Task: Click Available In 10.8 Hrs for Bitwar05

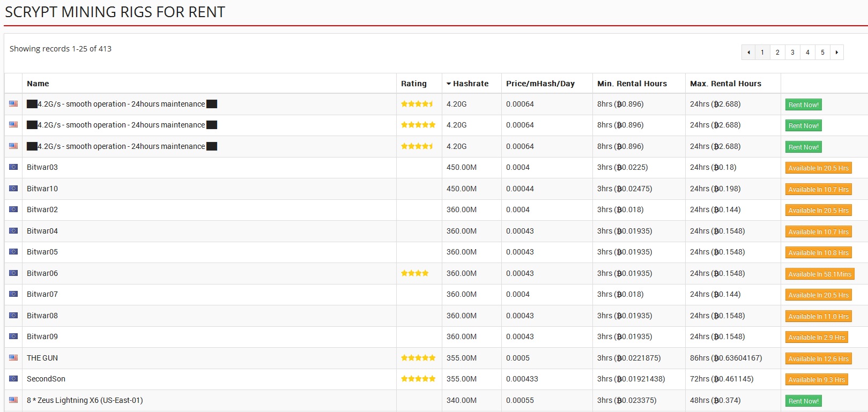Action: 819,253
